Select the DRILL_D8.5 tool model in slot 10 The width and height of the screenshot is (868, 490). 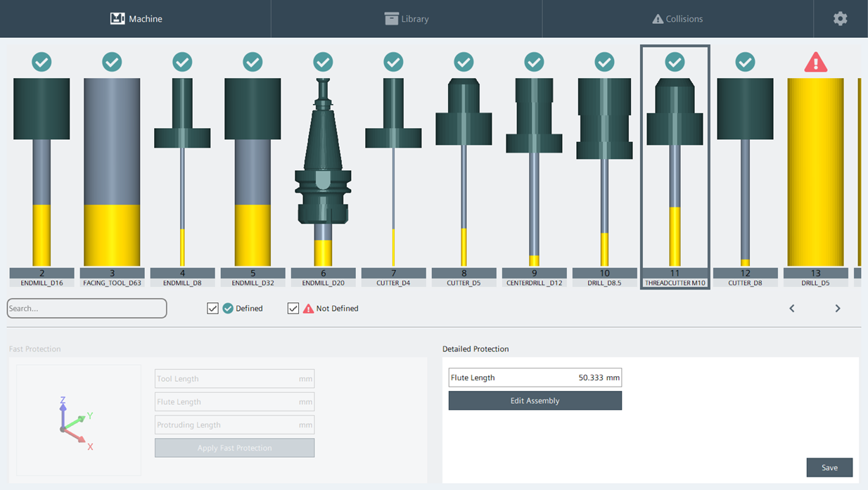[604, 172]
